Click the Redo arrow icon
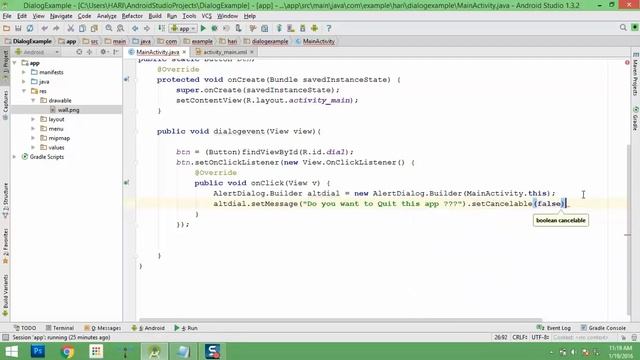The width and height of the screenshot is (640, 360). click(x=56, y=28)
